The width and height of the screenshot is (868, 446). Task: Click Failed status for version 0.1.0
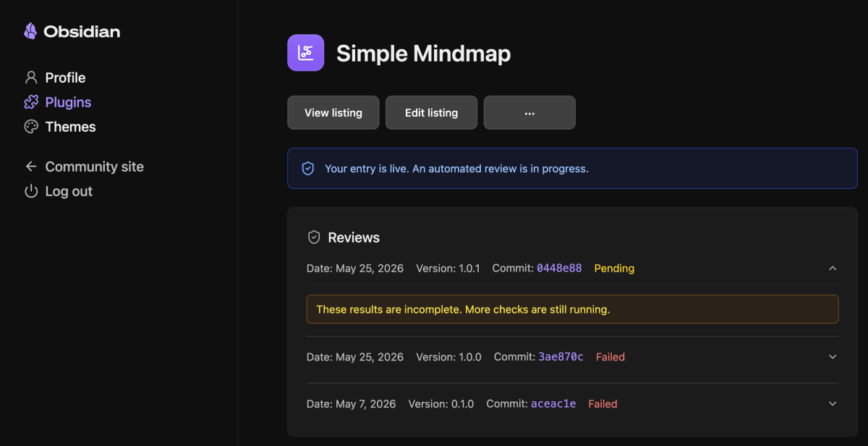(x=603, y=404)
